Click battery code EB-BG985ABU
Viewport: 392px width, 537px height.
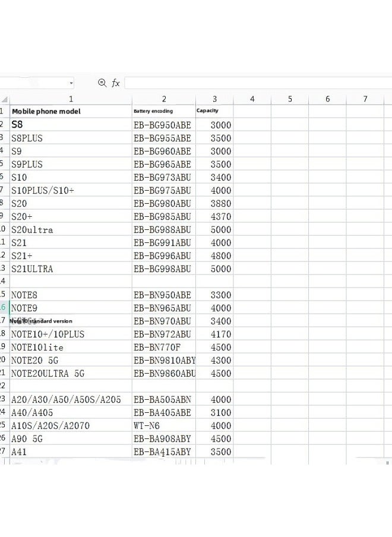(x=164, y=216)
